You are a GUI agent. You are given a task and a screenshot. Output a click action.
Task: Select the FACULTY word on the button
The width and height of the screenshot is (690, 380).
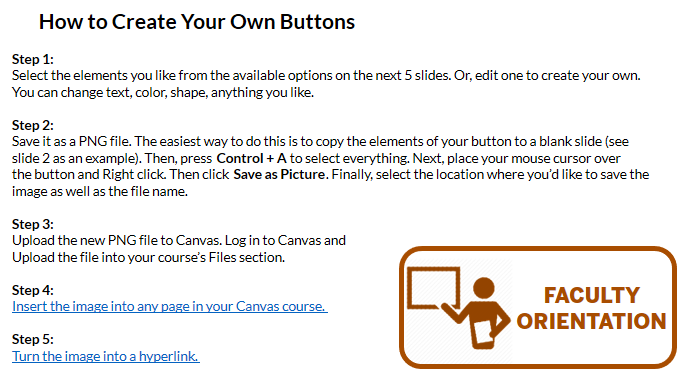coord(591,295)
